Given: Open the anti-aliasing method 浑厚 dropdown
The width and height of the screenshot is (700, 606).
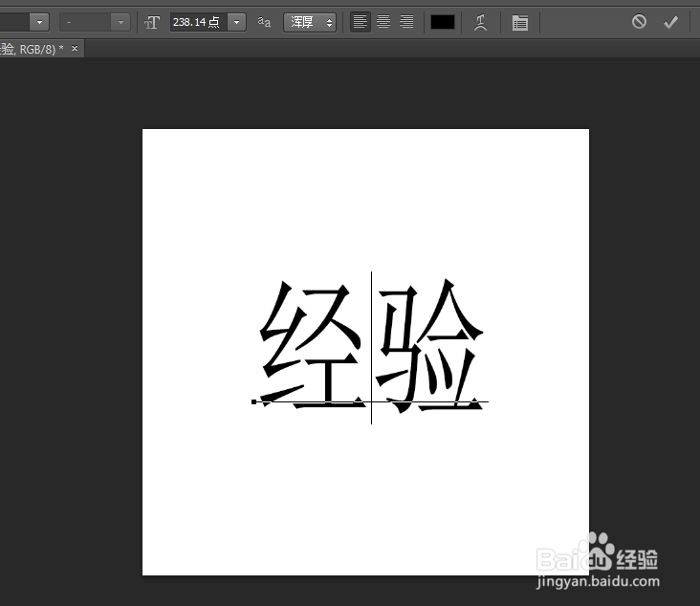Looking at the screenshot, I should 310,22.
